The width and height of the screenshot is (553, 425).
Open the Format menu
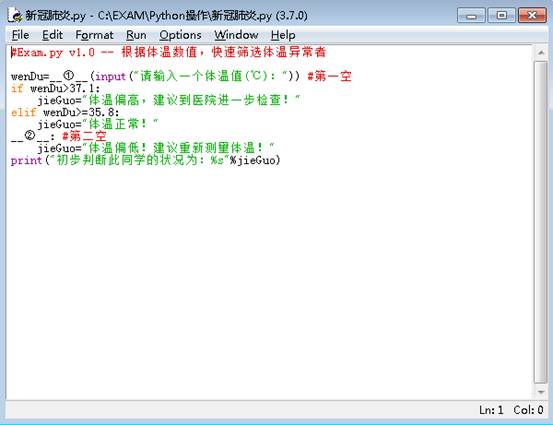[x=95, y=35]
